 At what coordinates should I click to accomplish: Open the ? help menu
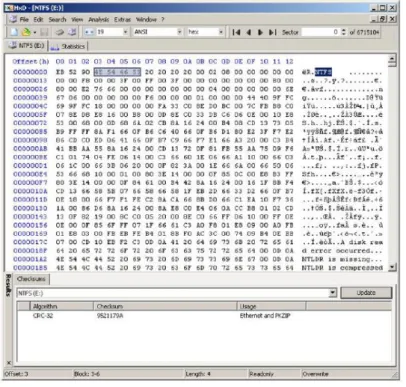coord(163,20)
